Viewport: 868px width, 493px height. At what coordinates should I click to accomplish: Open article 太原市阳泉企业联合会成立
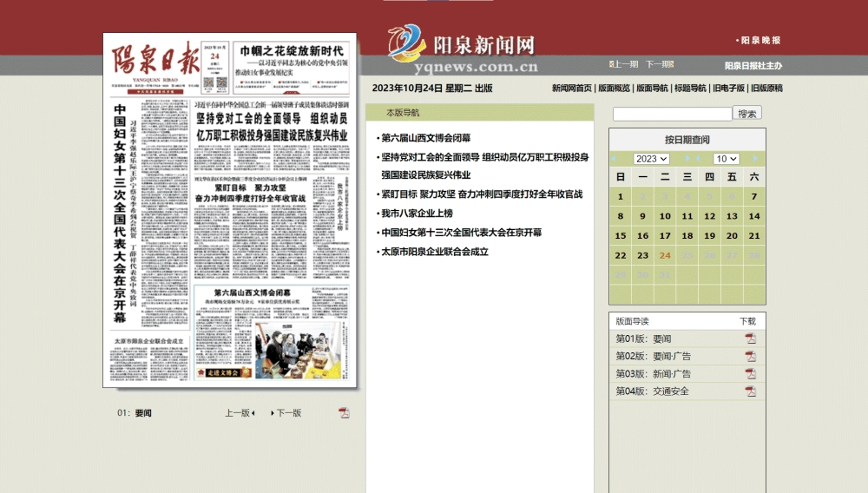(x=435, y=252)
